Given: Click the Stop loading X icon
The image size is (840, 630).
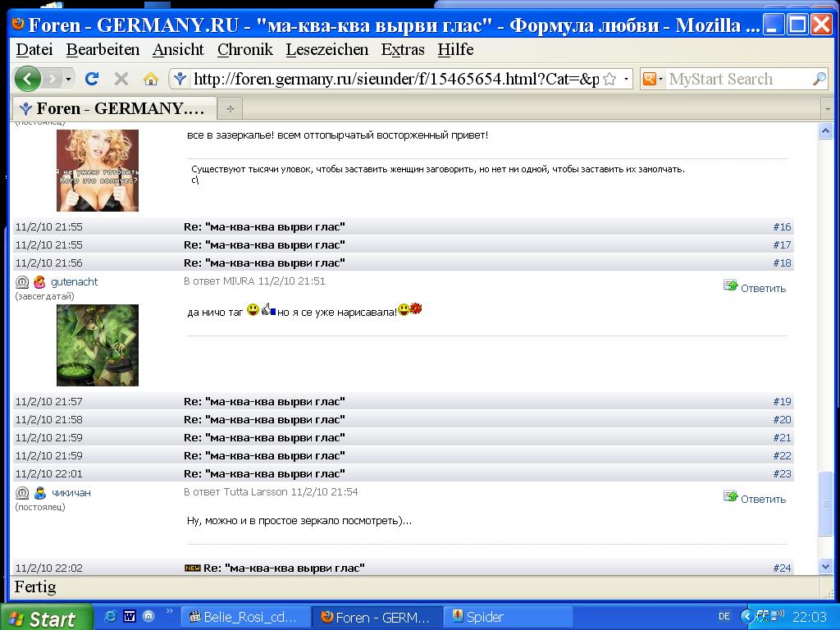Looking at the screenshot, I should (x=121, y=79).
